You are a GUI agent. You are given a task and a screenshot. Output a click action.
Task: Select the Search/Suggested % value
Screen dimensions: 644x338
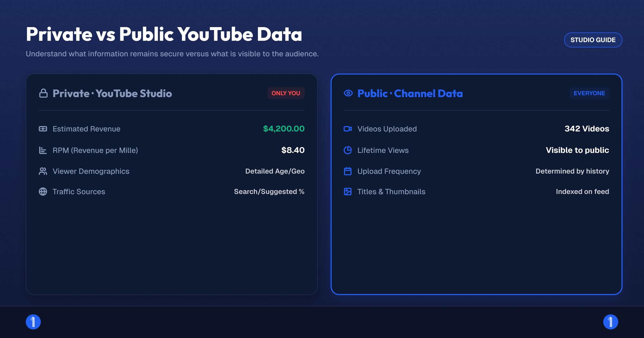point(269,192)
